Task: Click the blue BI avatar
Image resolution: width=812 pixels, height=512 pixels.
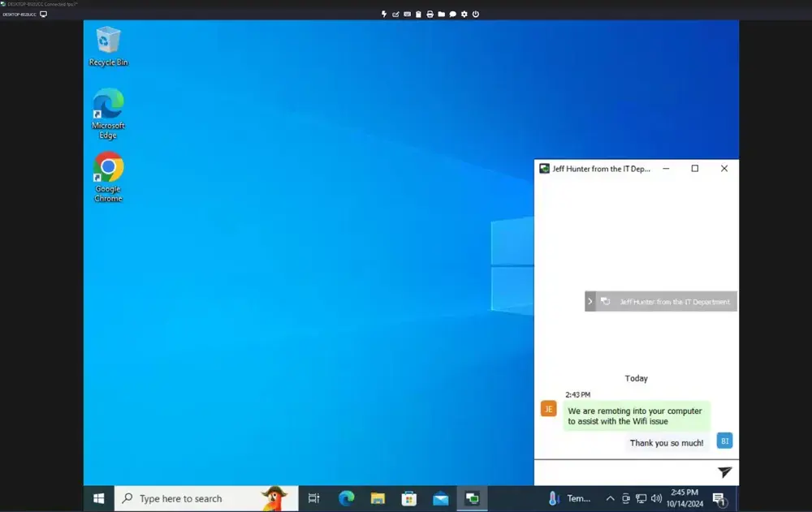Action: (x=724, y=441)
